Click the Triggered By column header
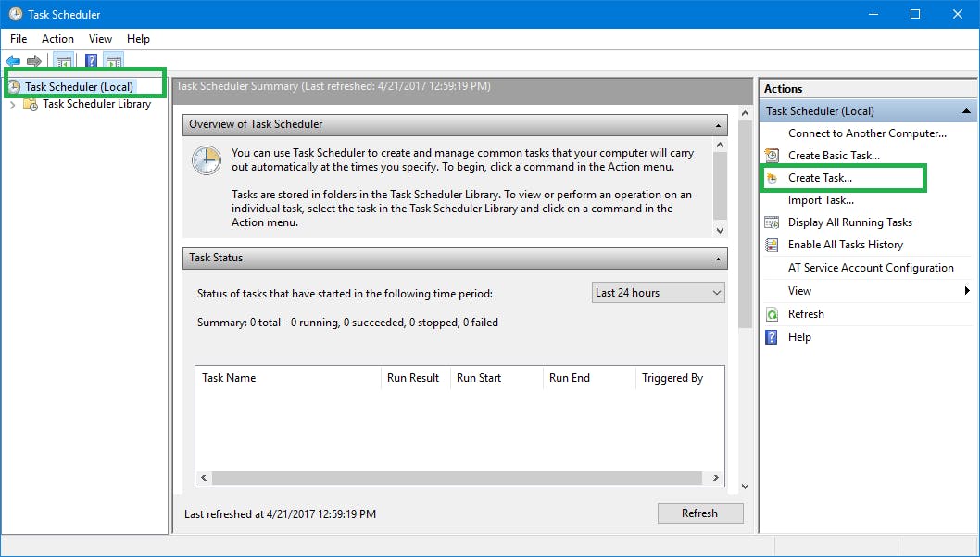Image resolution: width=980 pixels, height=557 pixels. click(680, 378)
